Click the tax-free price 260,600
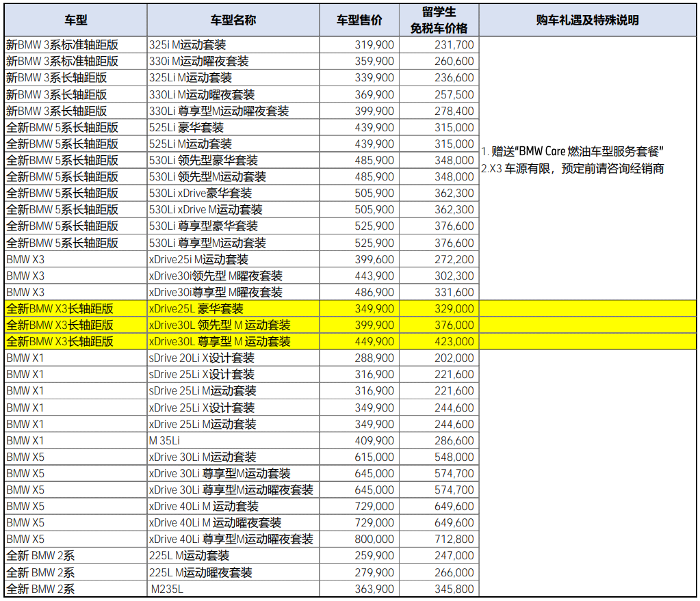 click(x=454, y=61)
